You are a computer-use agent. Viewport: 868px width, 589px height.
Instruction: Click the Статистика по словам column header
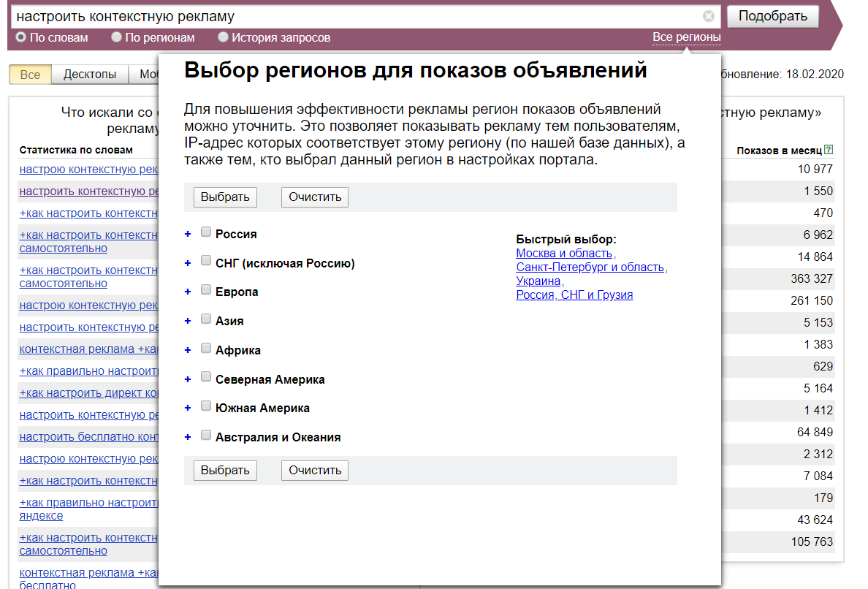tap(77, 150)
